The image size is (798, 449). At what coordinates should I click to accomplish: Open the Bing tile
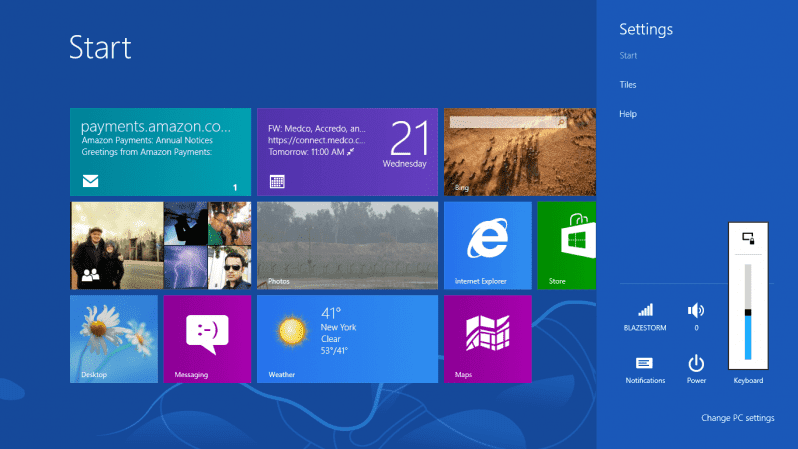[520, 152]
